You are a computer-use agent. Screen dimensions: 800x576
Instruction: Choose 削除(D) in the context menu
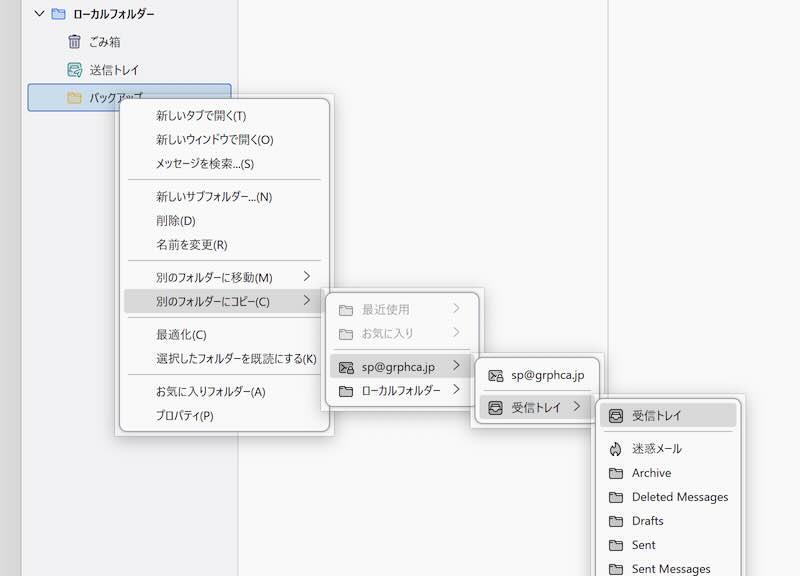(x=175, y=221)
